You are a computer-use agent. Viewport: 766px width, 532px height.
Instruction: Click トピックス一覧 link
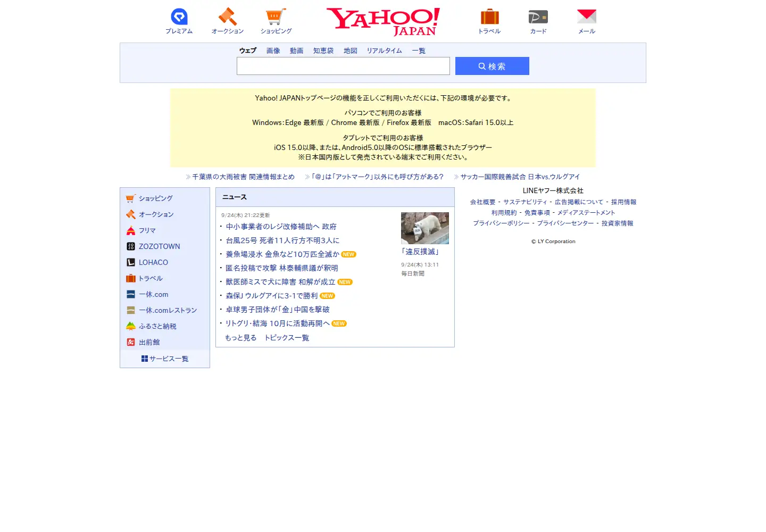click(287, 338)
